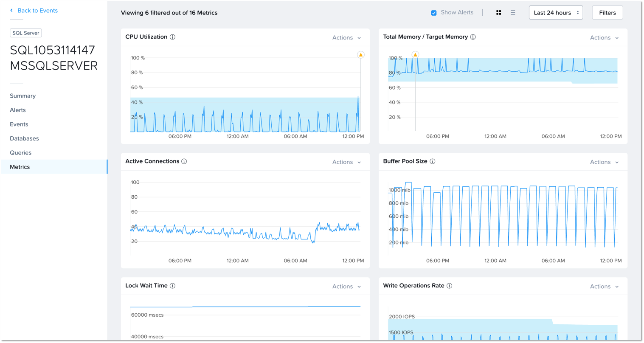
Task: Click info icon beside Write Operations Rate
Action: (449, 286)
